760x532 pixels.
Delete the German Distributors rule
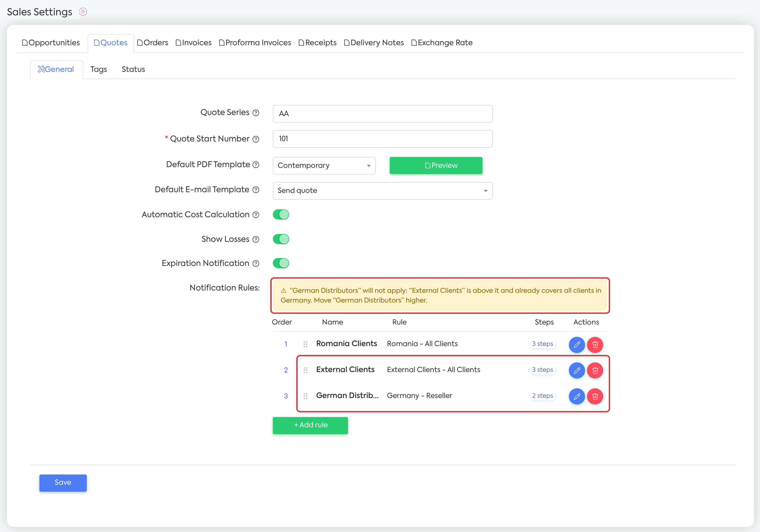click(x=595, y=396)
